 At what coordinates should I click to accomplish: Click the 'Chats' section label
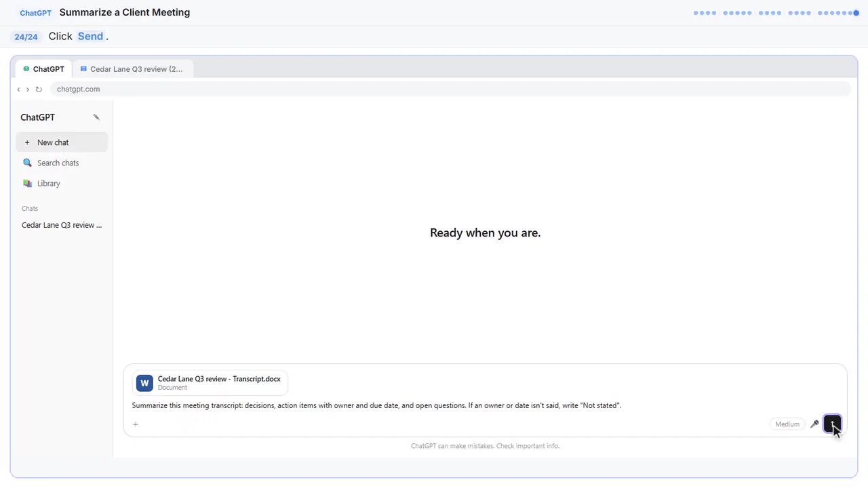pyautogui.click(x=30, y=208)
